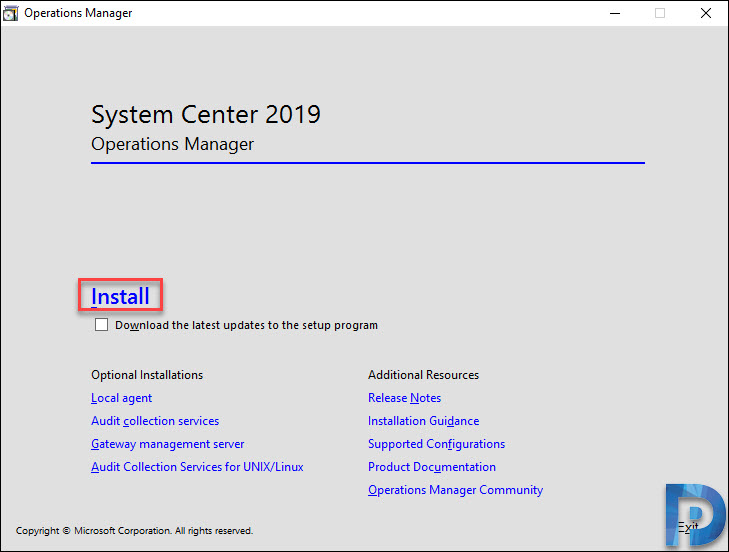
Task: Click the Optional Installations heading
Action: tap(147, 375)
